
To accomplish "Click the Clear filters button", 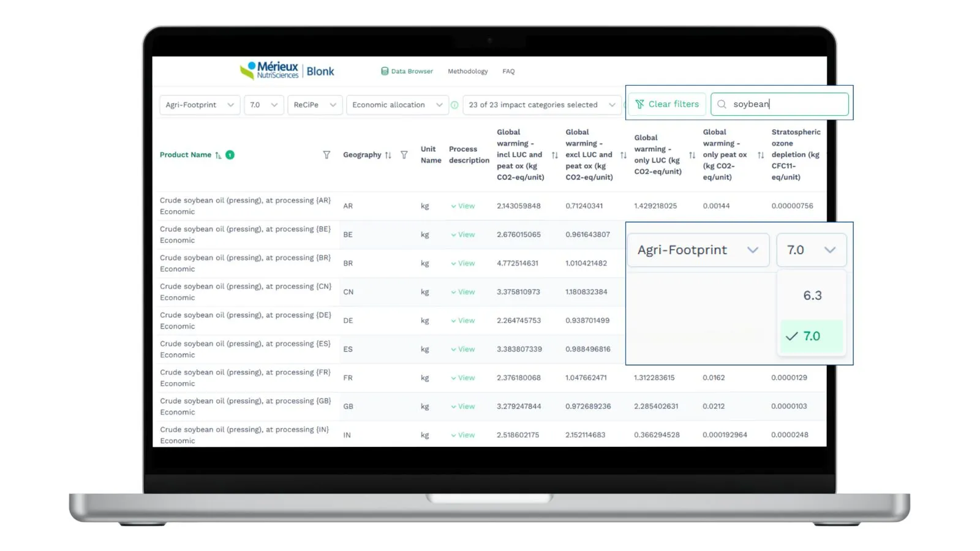I will [667, 104].
